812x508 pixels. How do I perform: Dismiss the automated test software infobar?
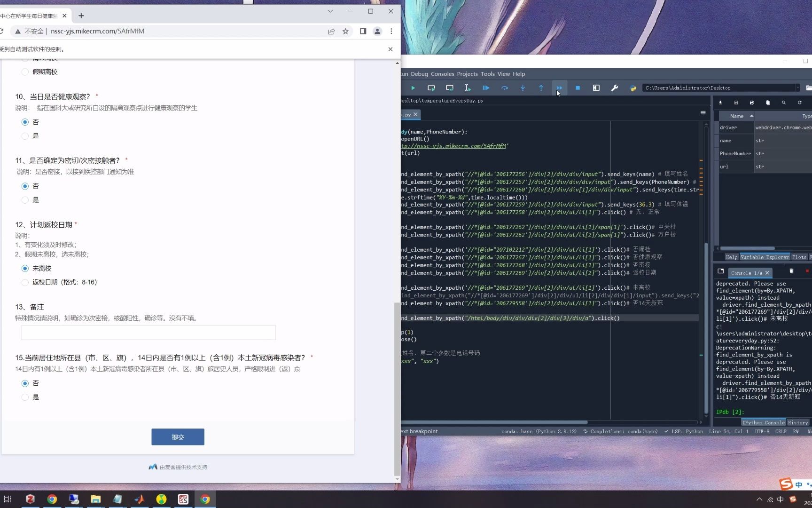390,49
